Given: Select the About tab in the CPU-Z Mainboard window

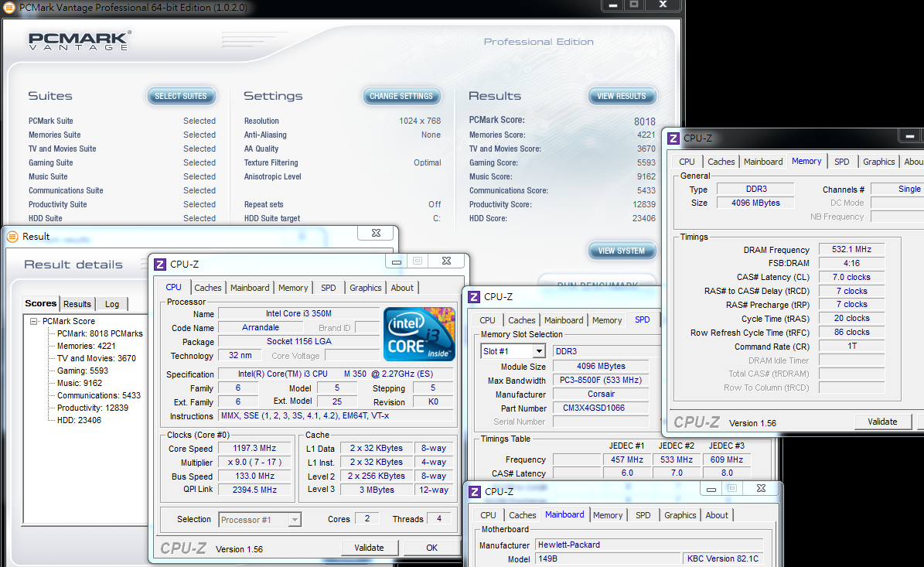Looking at the screenshot, I should [x=717, y=515].
